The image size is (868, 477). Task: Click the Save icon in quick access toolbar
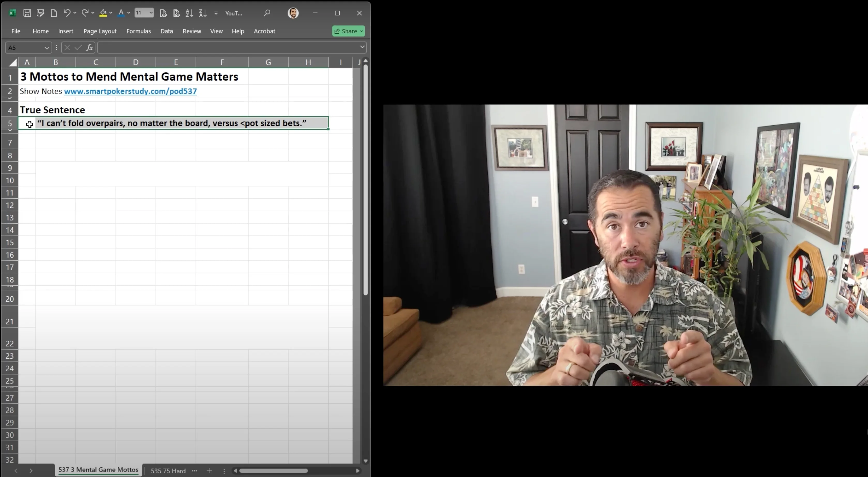27,13
